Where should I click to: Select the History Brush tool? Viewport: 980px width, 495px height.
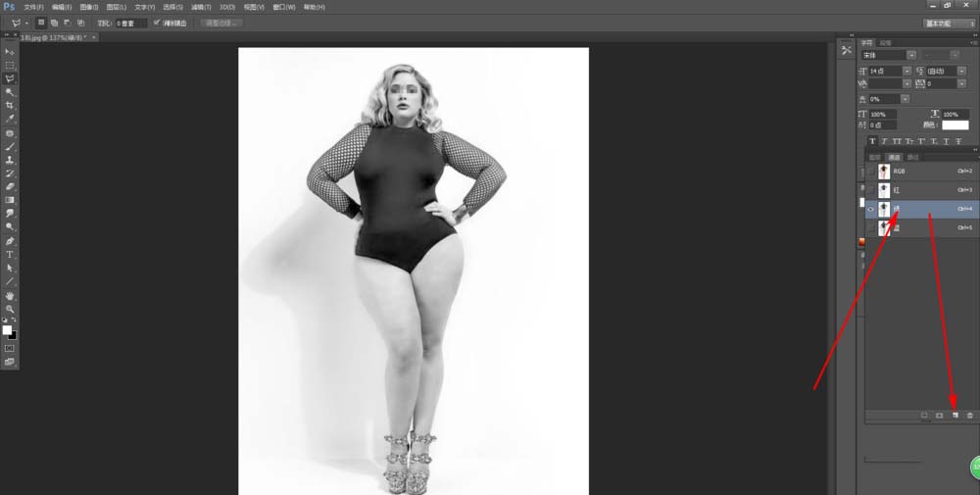click(10, 173)
